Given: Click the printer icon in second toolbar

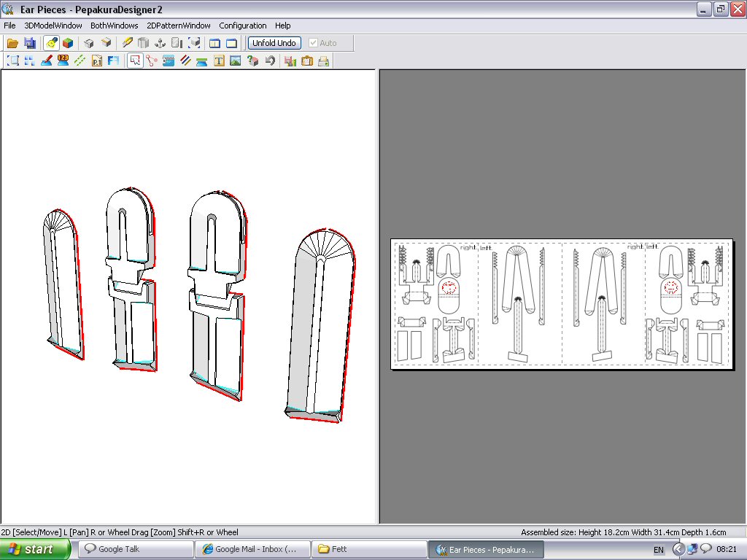Looking at the screenshot, I should (x=323, y=61).
